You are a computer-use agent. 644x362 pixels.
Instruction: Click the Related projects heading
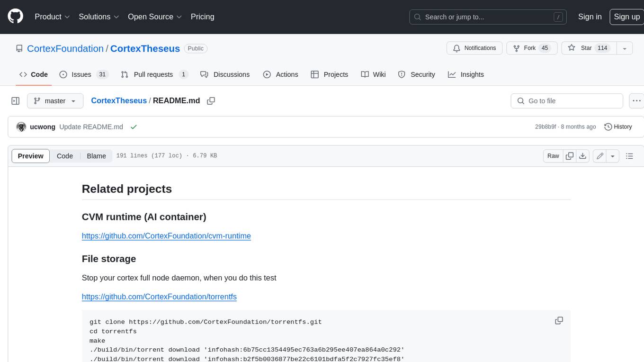pyautogui.click(x=127, y=189)
